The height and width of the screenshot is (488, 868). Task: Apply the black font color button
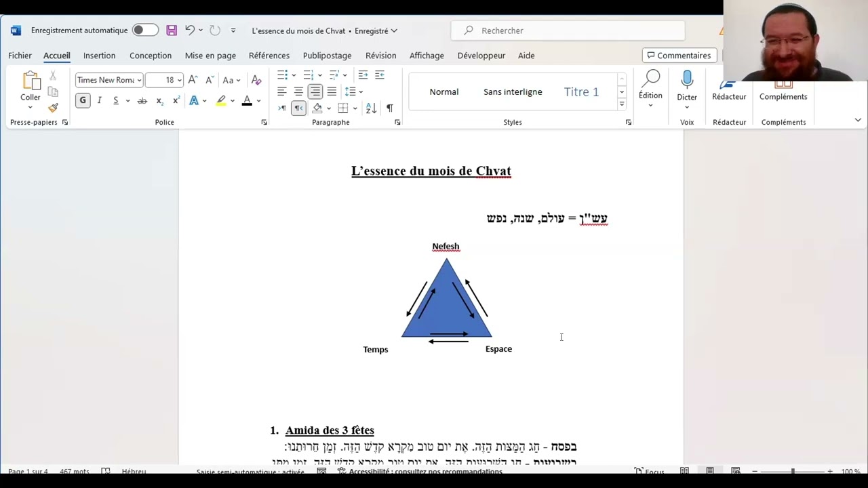(247, 101)
